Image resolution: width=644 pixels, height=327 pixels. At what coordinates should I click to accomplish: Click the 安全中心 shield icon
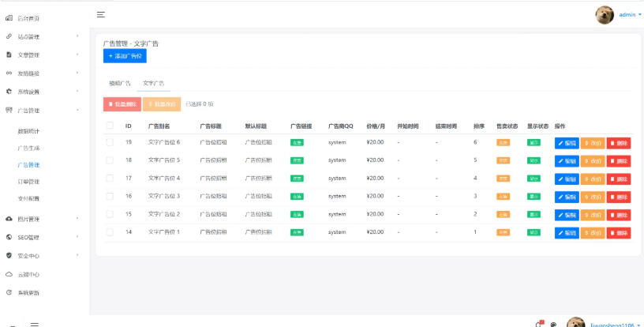click(x=9, y=256)
